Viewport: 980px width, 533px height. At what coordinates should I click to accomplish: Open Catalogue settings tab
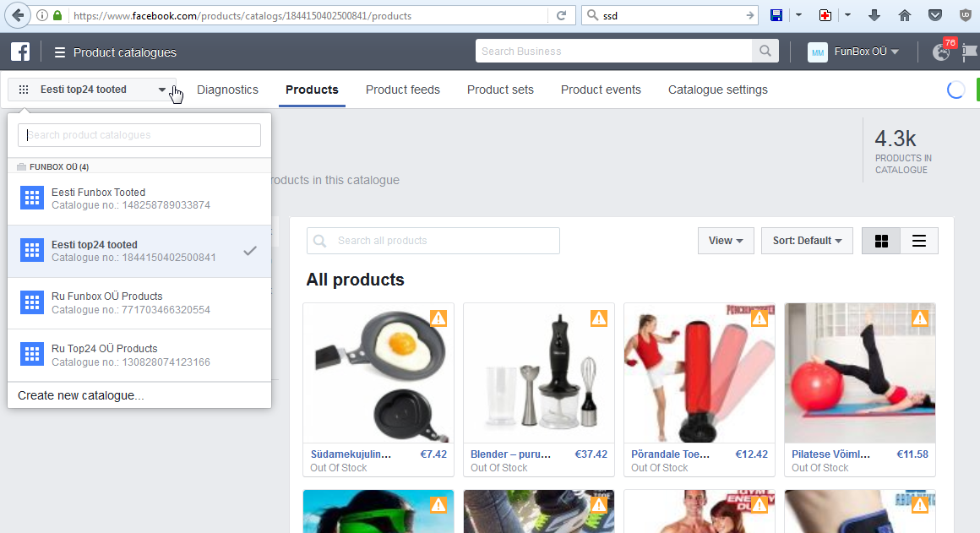click(717, 90)
